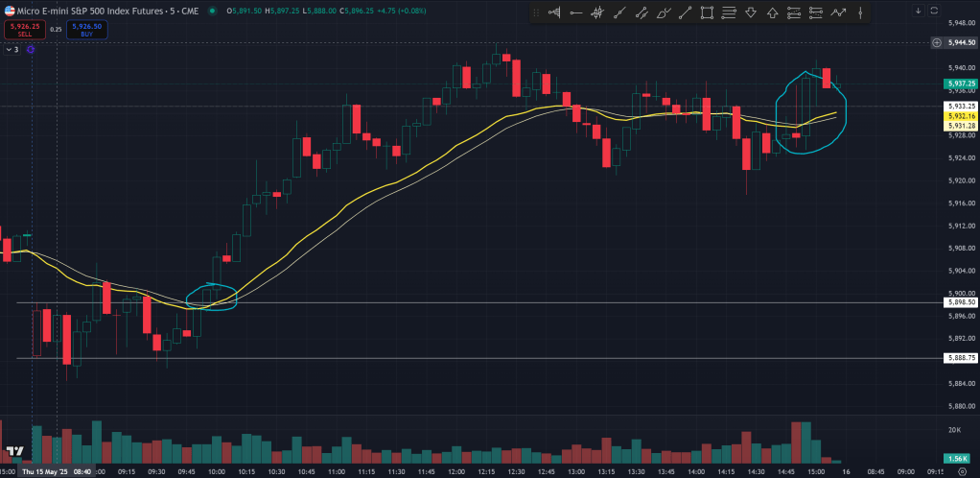Click the BUY 5,926.50 button
Image resolution: width=980 pixels, height=478 pixels.
(87, 29)
